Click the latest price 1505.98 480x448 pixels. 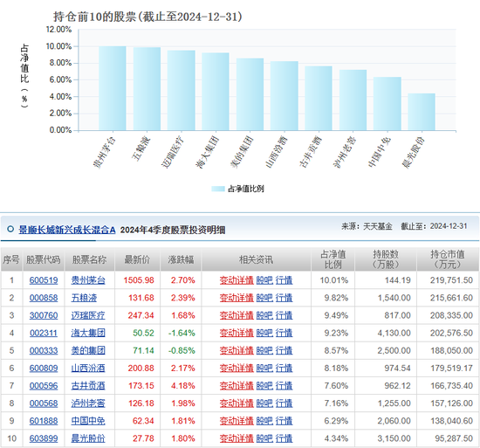[139, 280]
